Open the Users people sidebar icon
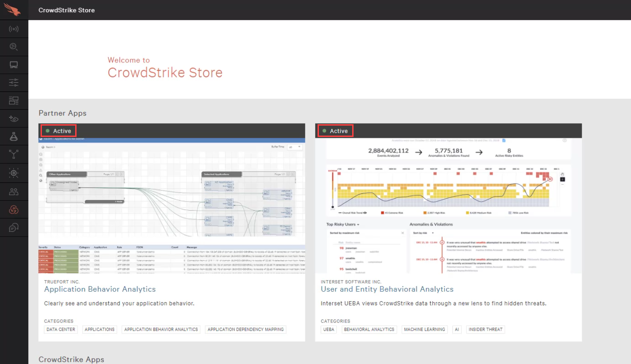Viewport: 631px width, 364px height. point(14,192)
